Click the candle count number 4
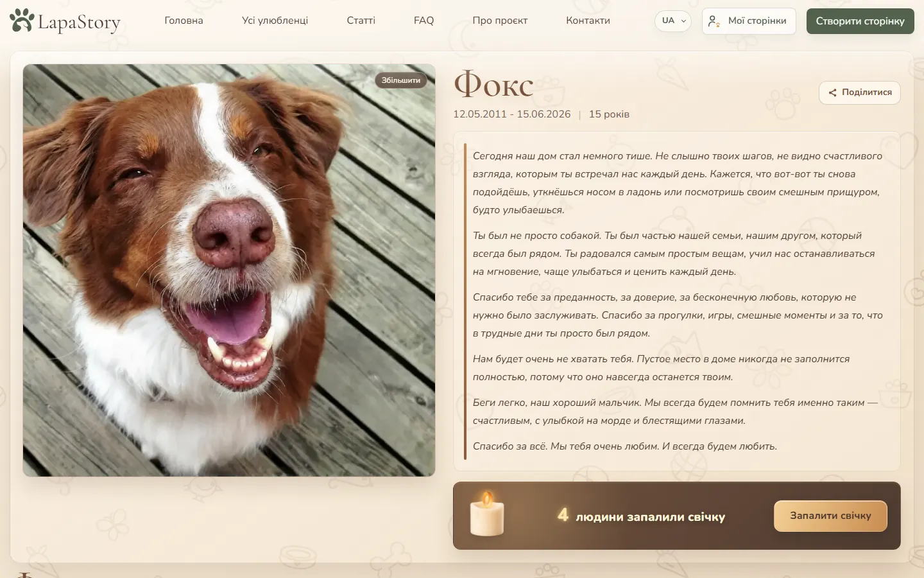Screen dimensions: 924x578 [x=563, y=515]
